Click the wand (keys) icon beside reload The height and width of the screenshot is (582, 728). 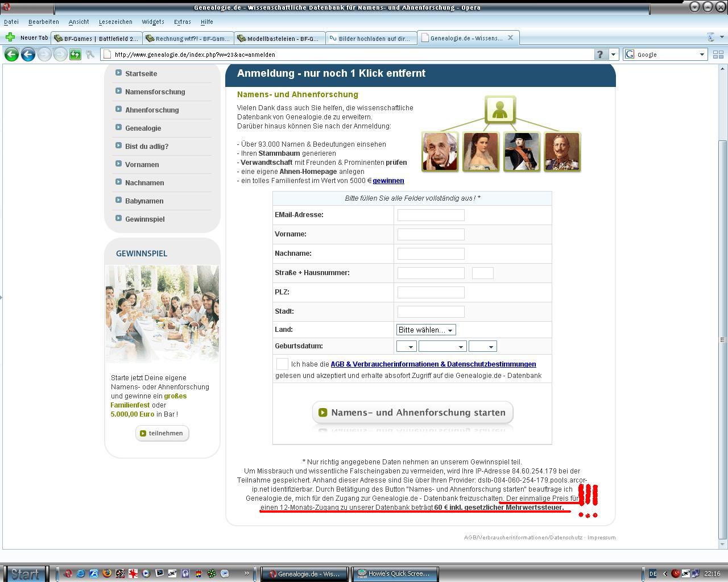pyautogui.click(x=90, y=55)
